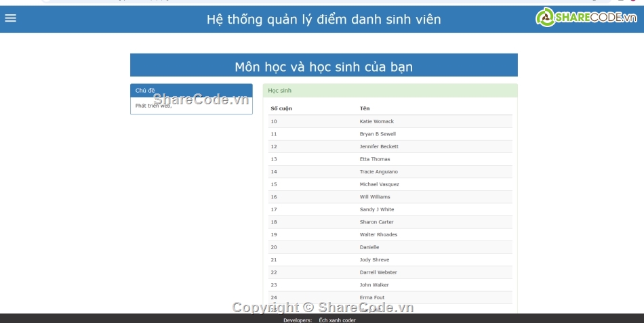The width and height of the screenshot is (644, 323).
Task: Select student name Tracie Anguiano
Action: (x=379, y=171)
